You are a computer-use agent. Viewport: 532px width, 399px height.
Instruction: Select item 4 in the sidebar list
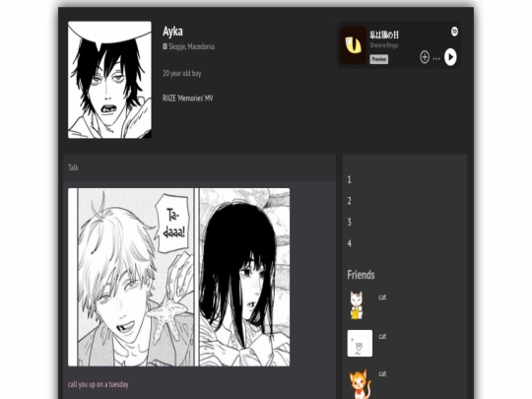pyautogui.click(x=349, y=243)
